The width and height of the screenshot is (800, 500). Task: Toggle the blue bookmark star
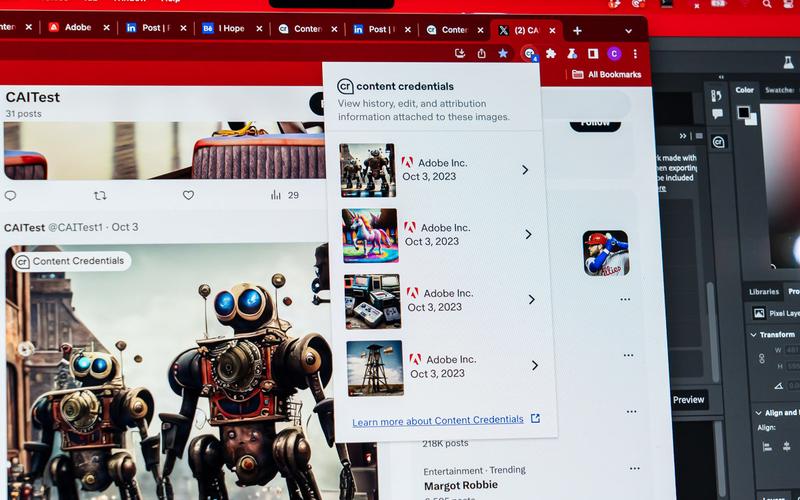click(x=503, y=53)
